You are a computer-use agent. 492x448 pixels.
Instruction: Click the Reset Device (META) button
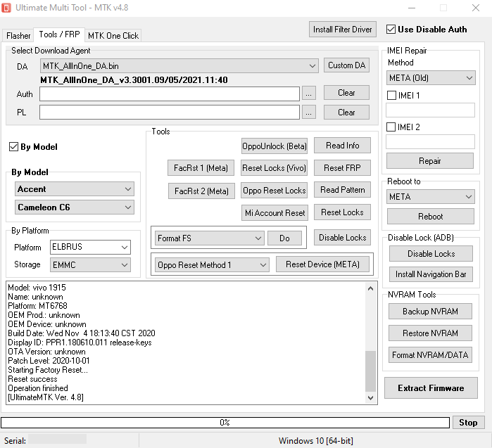click(x=322, y=264)
